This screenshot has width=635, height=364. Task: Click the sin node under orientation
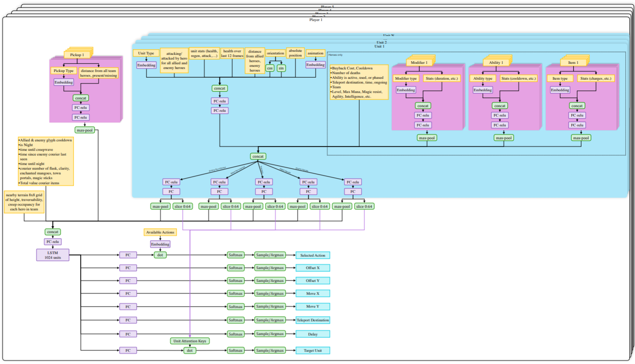281,68
